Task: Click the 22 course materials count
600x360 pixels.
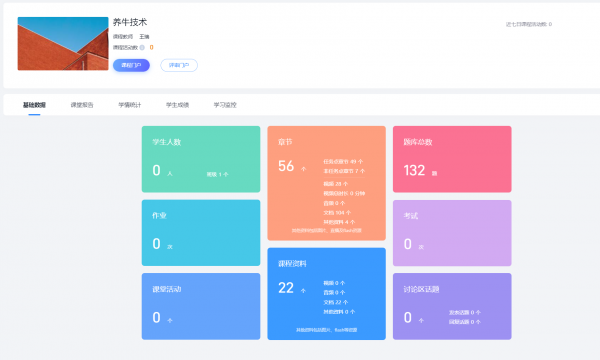Action: click(x=286, y=288)
